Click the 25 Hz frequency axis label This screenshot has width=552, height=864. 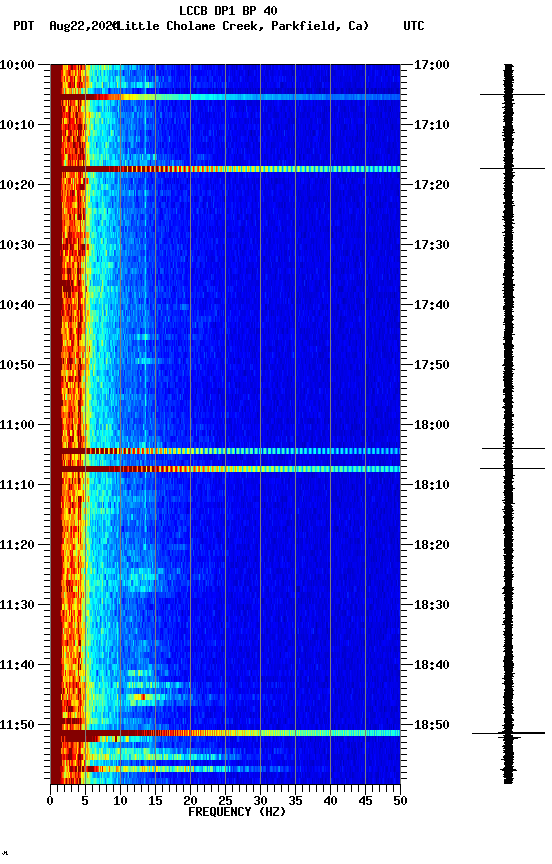coord(225,801)
